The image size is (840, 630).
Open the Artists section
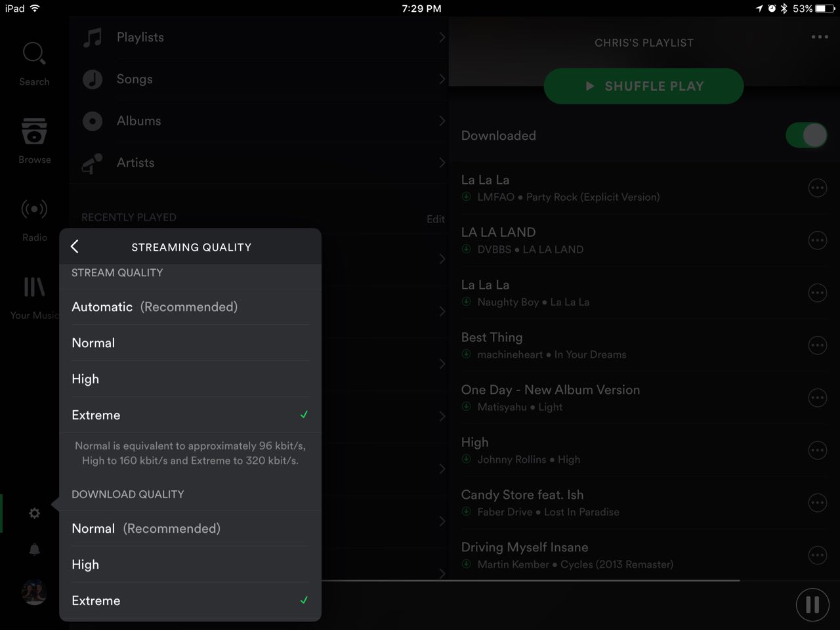[259, 163]
